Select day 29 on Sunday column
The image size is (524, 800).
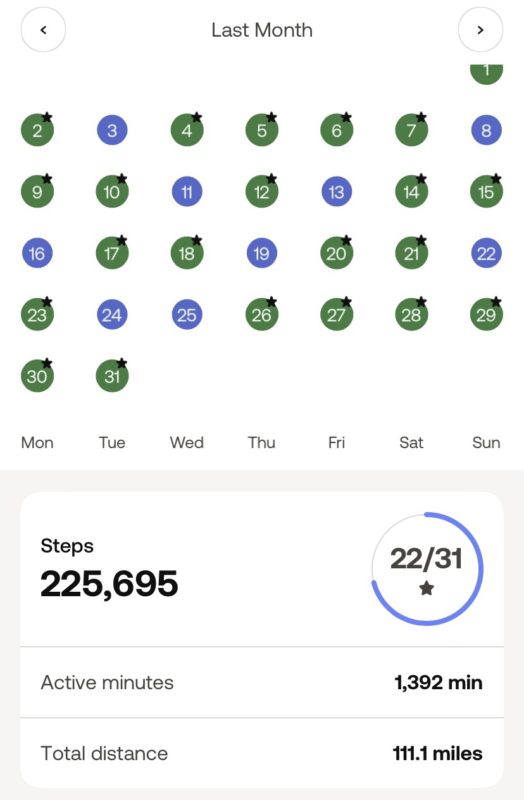486,315
